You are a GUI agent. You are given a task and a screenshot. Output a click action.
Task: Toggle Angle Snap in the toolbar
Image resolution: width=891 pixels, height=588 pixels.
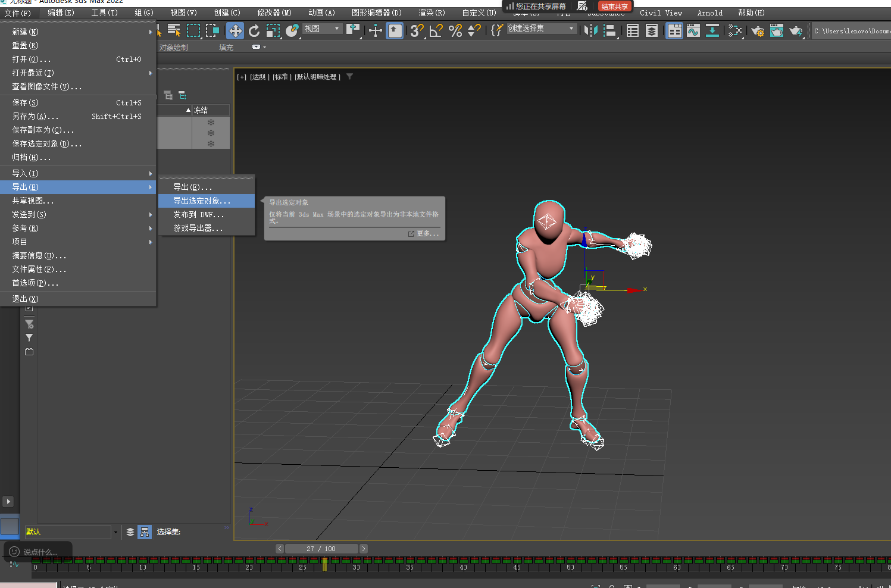click(436, 31)
